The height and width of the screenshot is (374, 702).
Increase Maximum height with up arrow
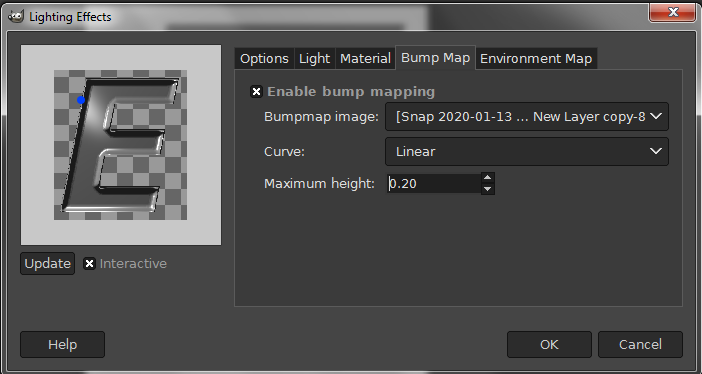coord(488,178)
